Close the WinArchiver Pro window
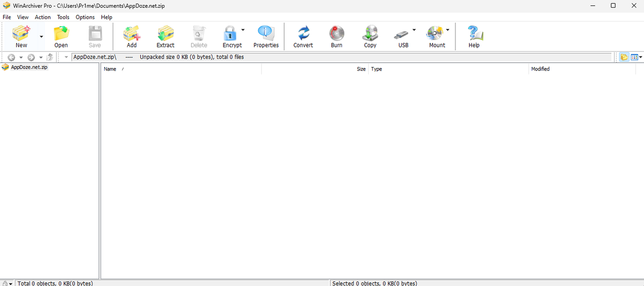 coord(633,6)
